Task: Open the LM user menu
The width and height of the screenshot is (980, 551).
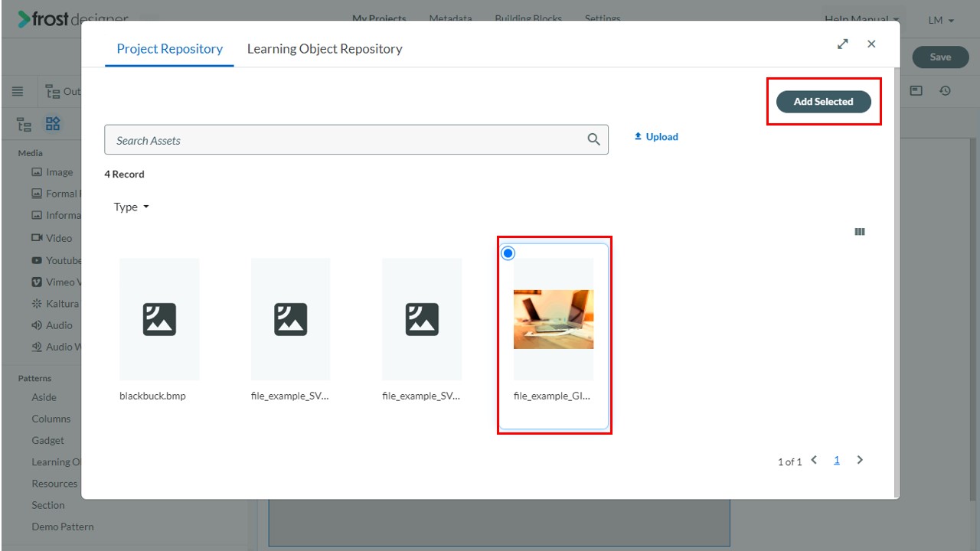Action: 941,21
